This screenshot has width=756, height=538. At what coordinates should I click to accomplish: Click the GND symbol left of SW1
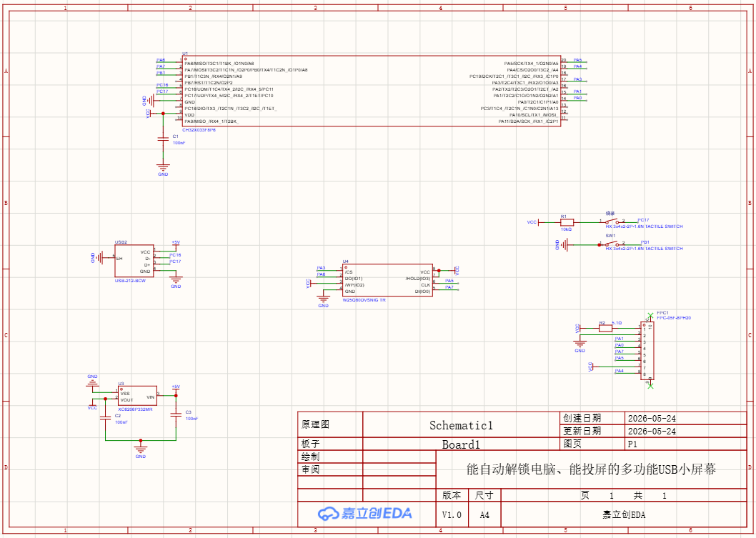(562, 245)
